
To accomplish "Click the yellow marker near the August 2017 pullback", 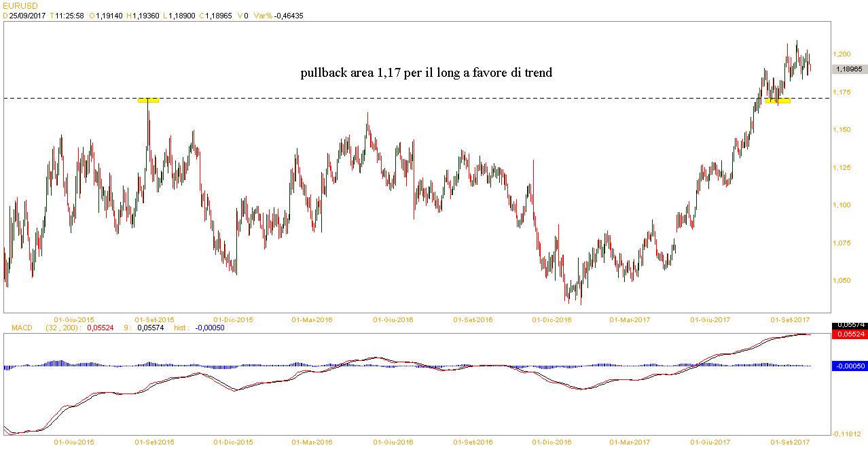I will click(x=778, y=101).
